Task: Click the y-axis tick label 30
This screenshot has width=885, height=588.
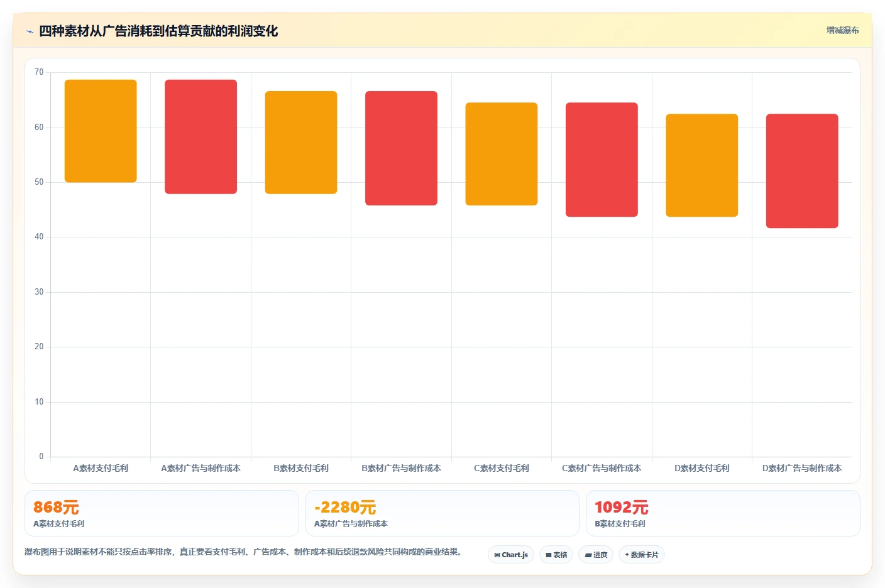Action: [x=39, y=292]
